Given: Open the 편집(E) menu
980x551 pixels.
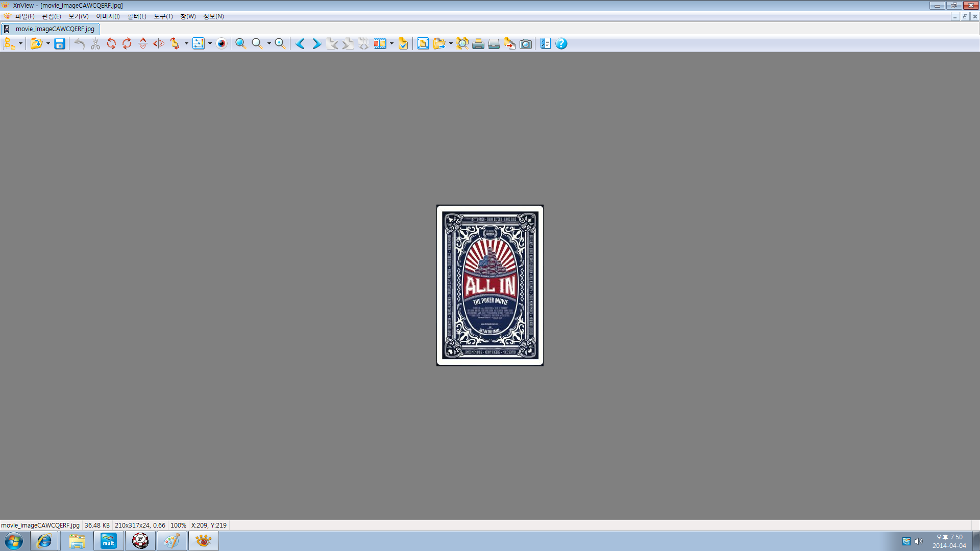Looking at the screenshot, I should pyautogui.click(x=52, y=16).
